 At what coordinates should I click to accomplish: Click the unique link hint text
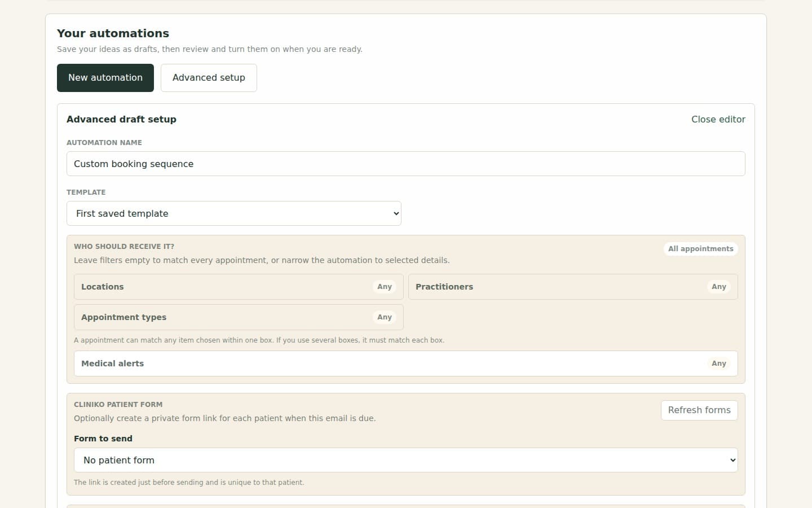point(189,483)
